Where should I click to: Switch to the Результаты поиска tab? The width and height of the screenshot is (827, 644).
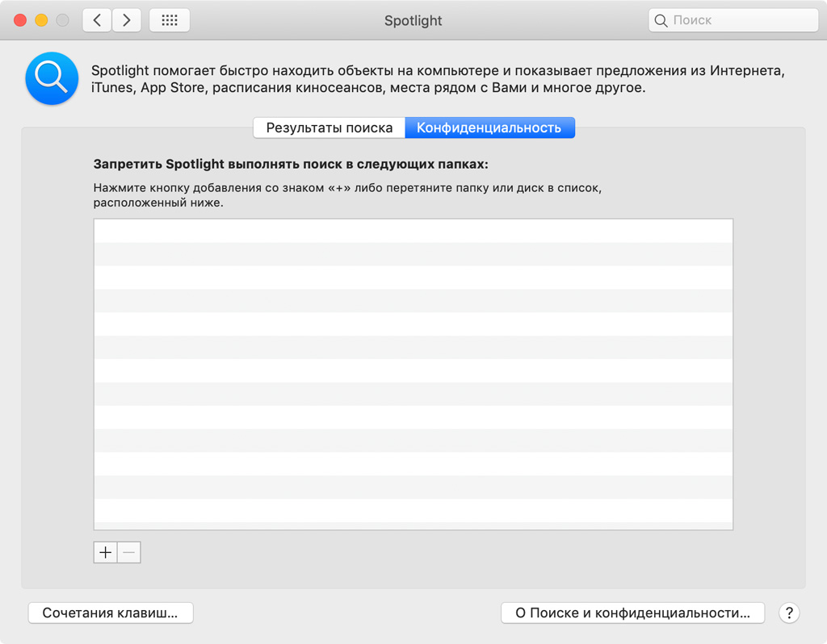click(330, 128)
